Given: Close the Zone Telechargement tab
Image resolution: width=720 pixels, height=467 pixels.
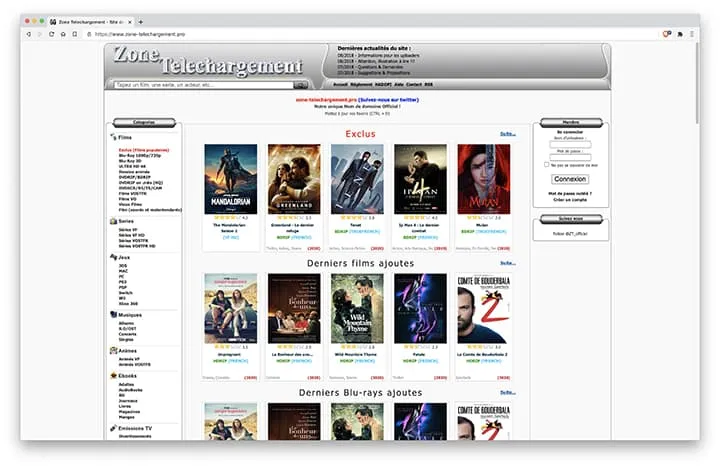Looking at the screenshot, I should point(130,22).
